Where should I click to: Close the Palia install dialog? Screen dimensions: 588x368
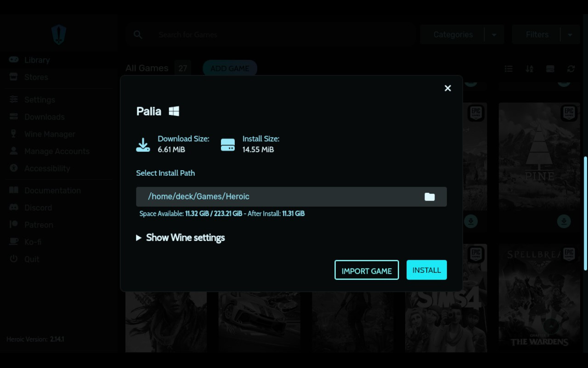coord(448,88)
